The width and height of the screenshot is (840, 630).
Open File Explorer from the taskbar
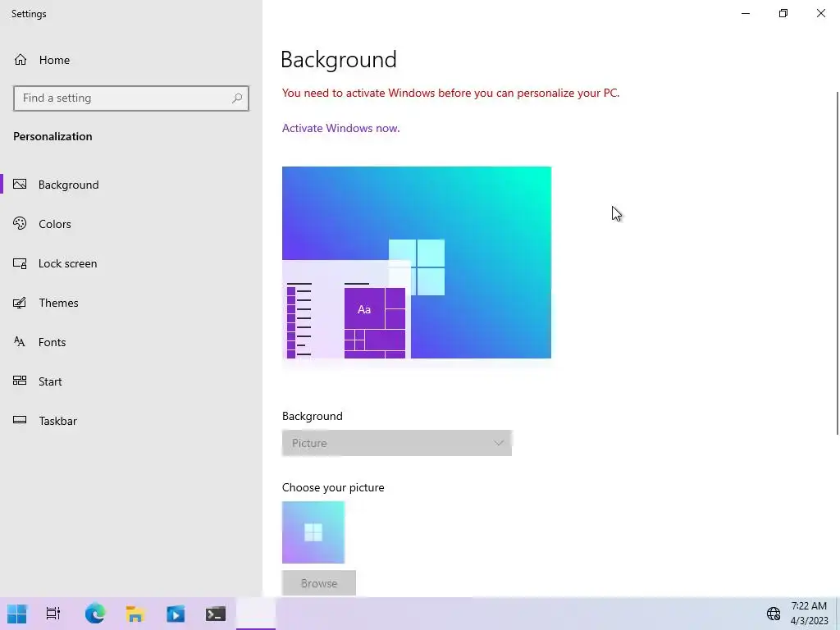(135, 614)
